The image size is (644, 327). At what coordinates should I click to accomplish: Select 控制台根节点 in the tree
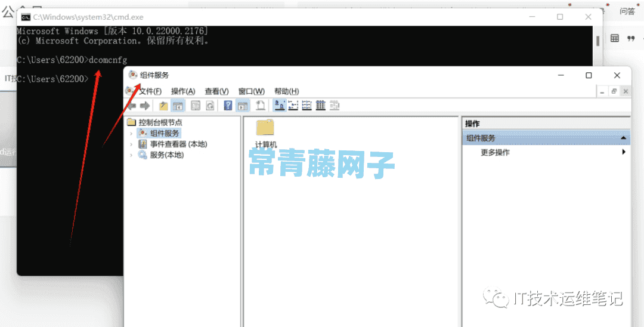pyautogui.click(x=160, y=122)
